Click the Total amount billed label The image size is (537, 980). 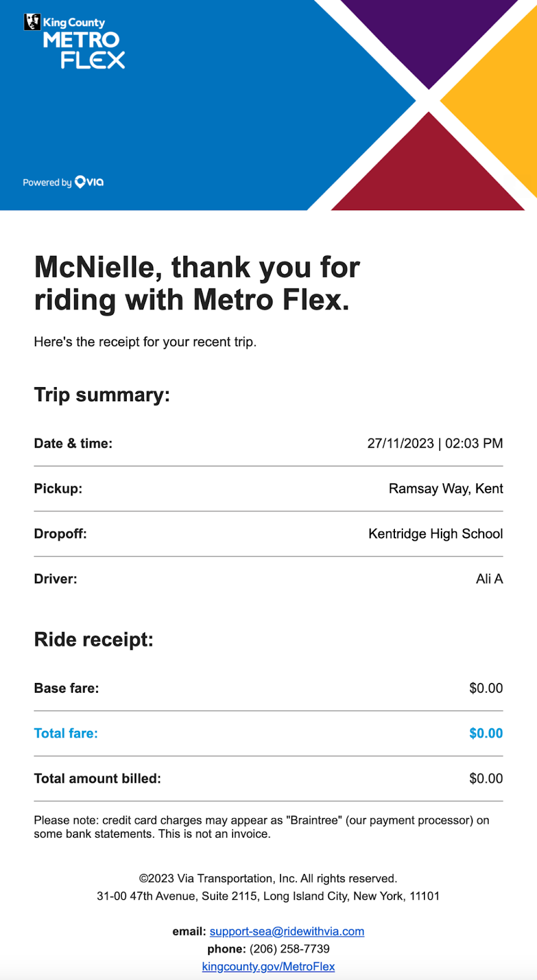point(97,778)
